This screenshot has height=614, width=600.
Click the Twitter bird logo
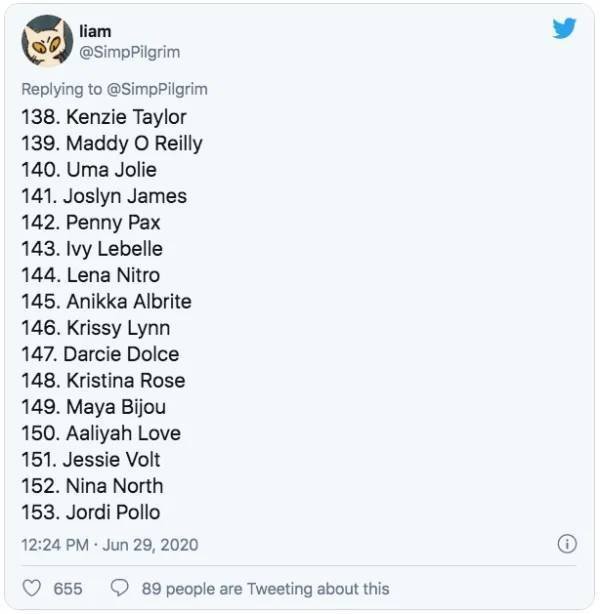pos(564,28)
